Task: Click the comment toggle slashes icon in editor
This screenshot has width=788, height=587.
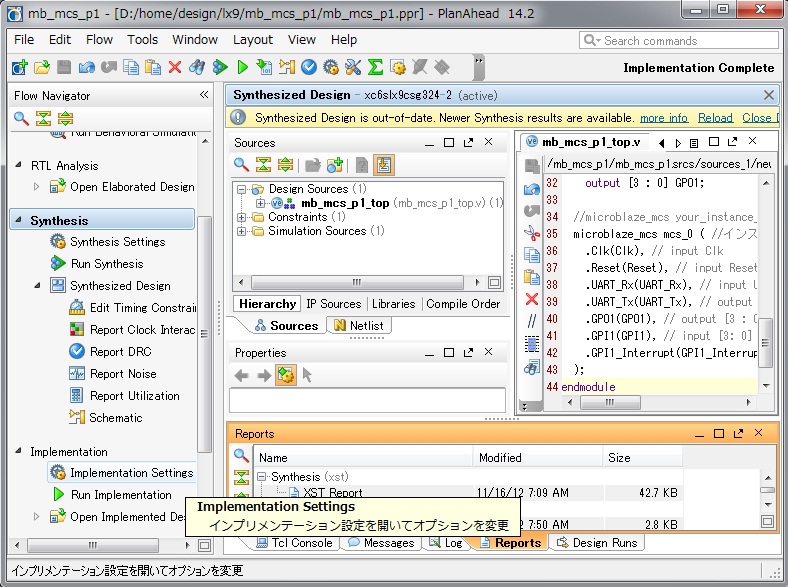Action: click(x=532, y=321)
